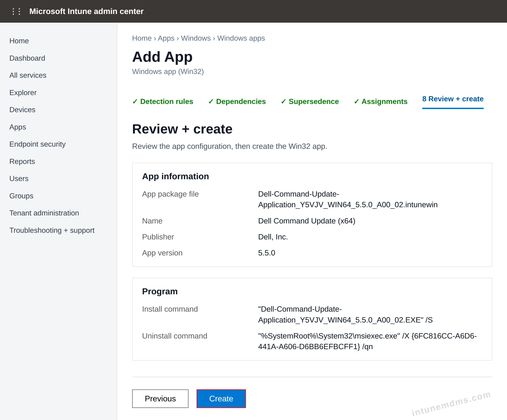This screenshot has height=420, width=507.
Task: Click the App version field label
Action: coord(162,253)
